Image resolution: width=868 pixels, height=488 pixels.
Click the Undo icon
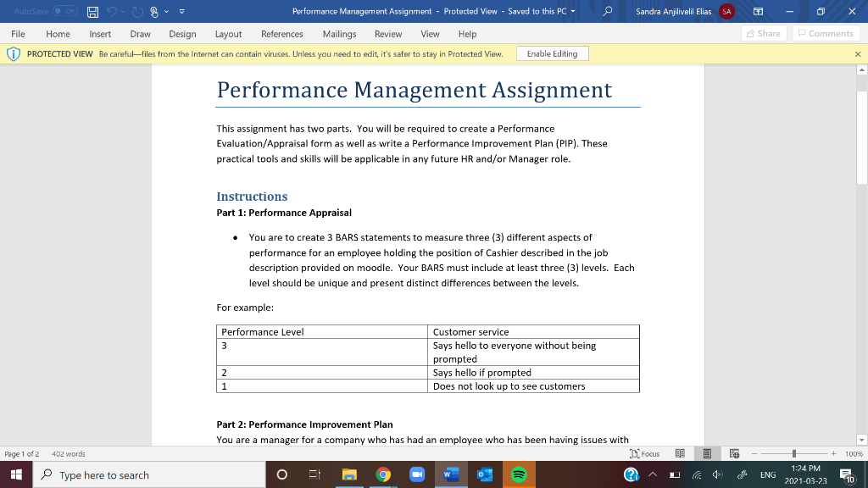pyautogui.click(x=113, y=11)
